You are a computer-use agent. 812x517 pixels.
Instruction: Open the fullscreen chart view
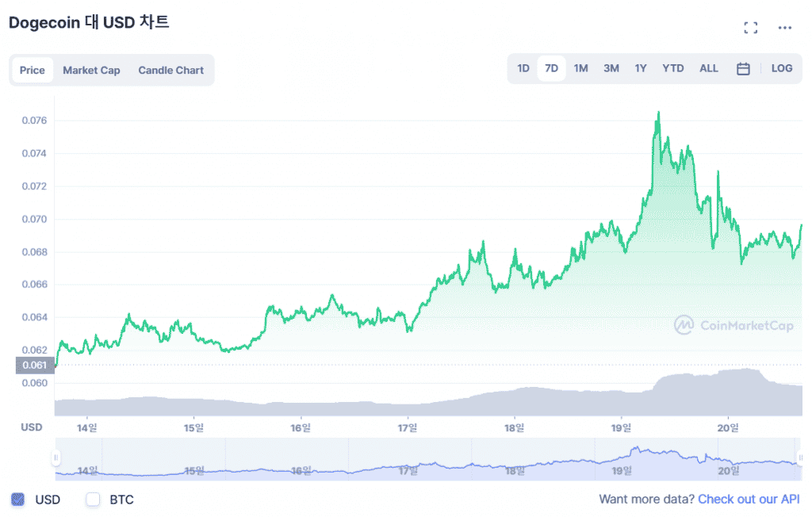(750, 28)
